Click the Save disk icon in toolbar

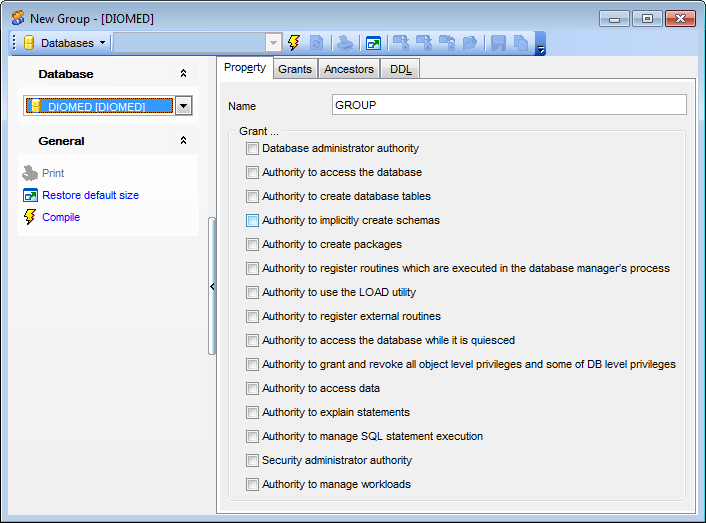coord(498,43)
